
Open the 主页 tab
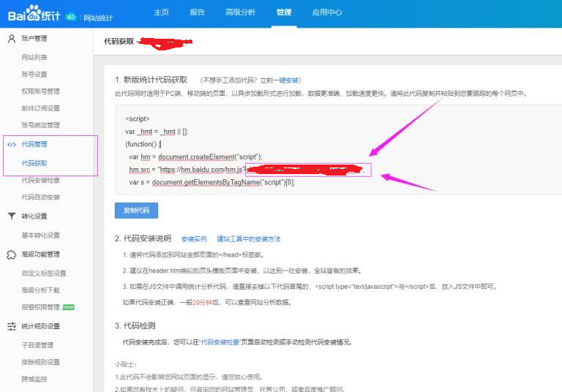coord(161,12)
